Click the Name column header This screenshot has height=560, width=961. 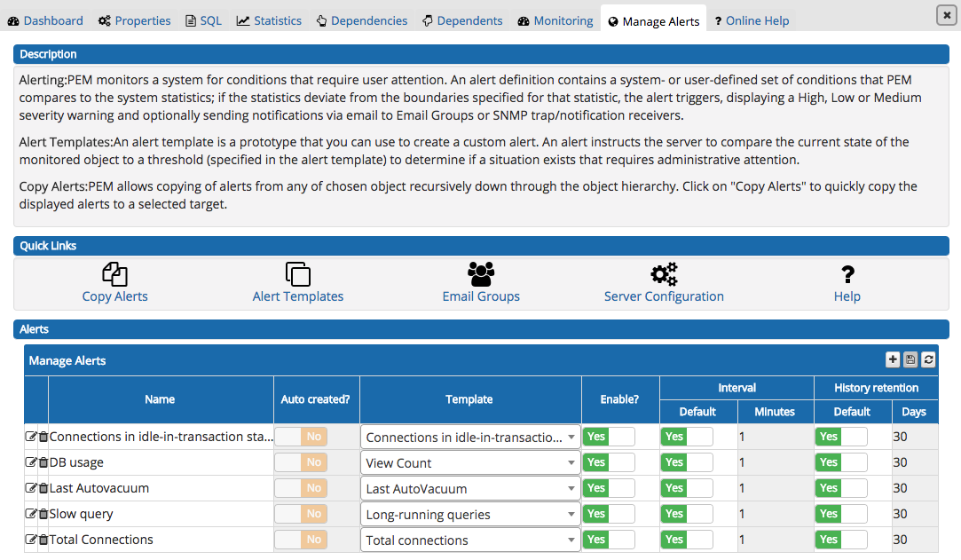tap(160, 399)
